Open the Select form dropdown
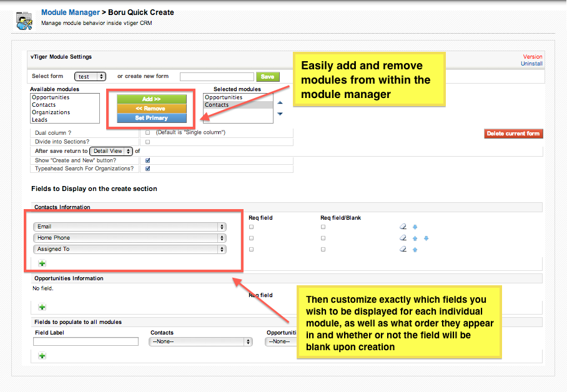Viewport: 567px width, 392px height. (90, 77)
